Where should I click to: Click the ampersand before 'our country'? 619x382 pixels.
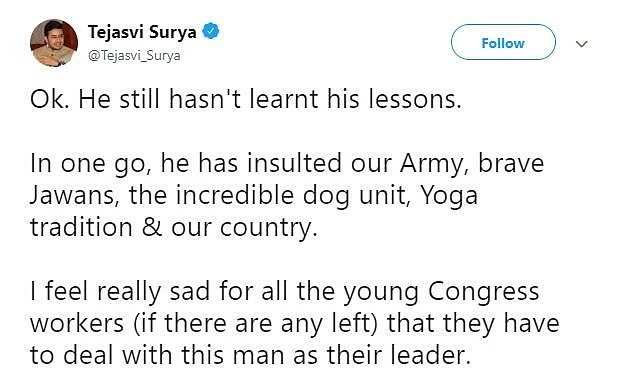tap(152, 228)
